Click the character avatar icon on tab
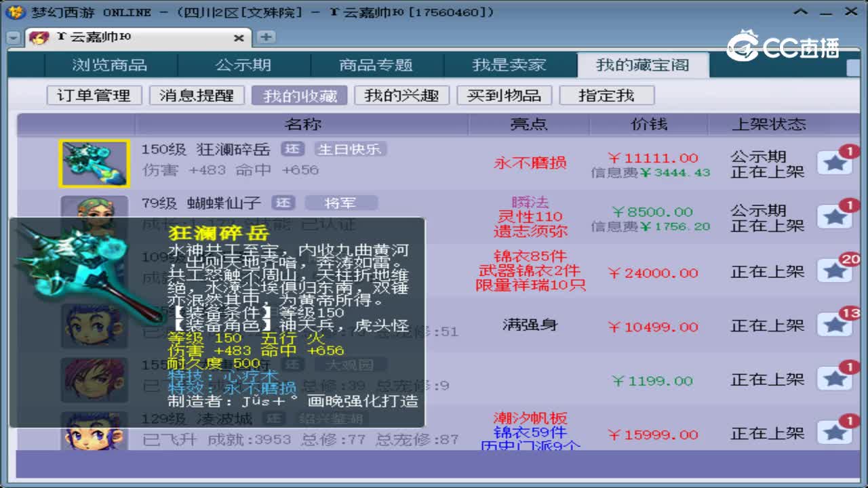This screenshot has width=868, height=488. 40,38
